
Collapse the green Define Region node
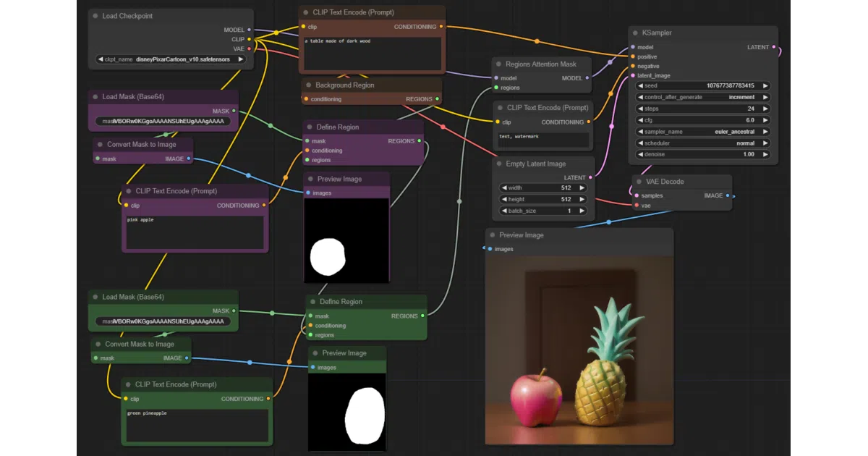[x=312, y=302]
